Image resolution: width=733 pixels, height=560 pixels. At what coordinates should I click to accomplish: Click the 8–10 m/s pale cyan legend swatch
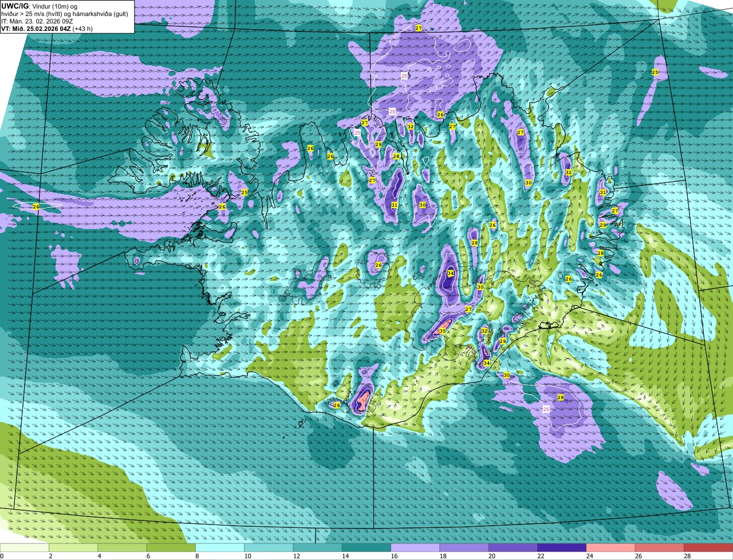(x=220, y=547)
